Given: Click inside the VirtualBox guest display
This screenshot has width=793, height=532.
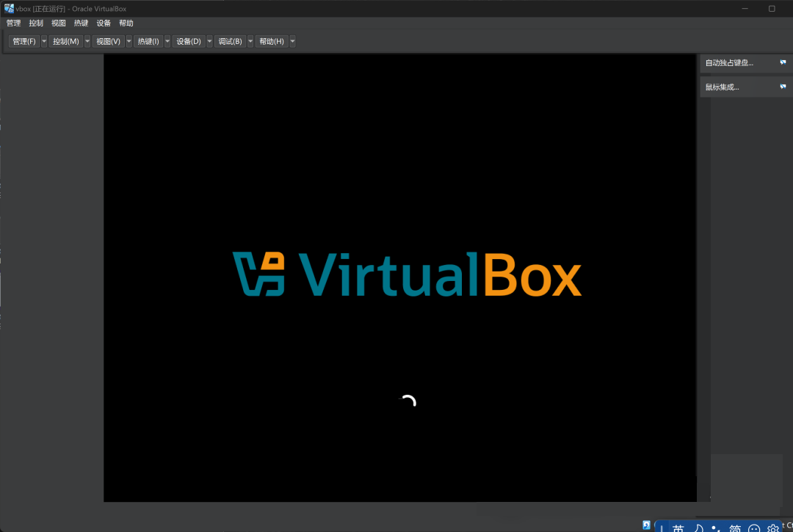Looking at the screenshot, I should (x=400, y=278).
